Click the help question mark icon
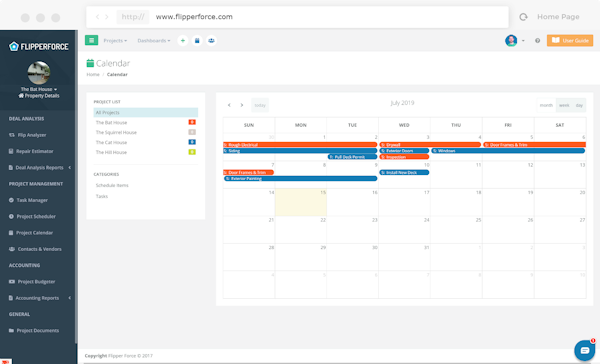Viewport: 600px width, 364px height. point(538,41)
